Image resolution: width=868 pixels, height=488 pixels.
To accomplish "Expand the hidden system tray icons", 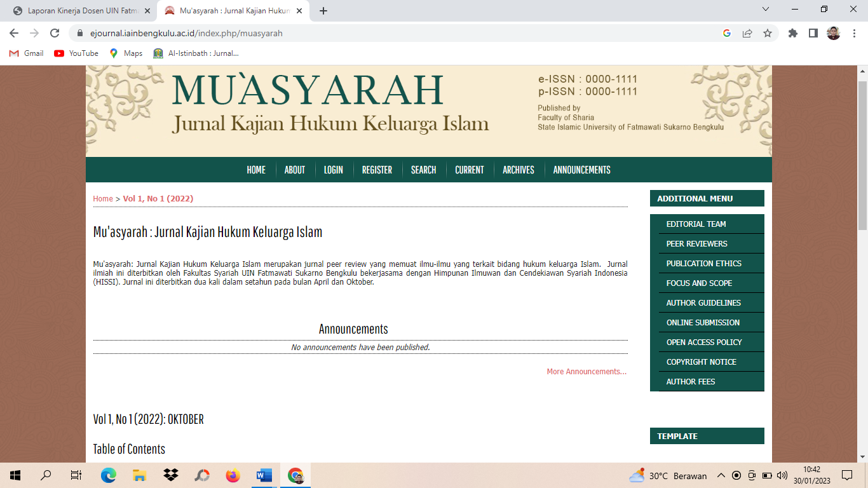I will click(721, 475).
